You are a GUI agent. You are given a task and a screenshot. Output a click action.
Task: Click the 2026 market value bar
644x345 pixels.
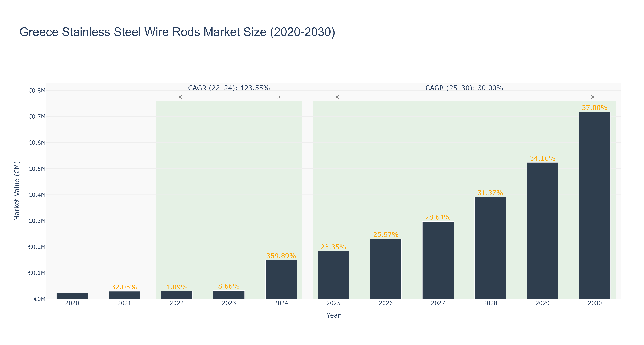click(x=385, y=269)
